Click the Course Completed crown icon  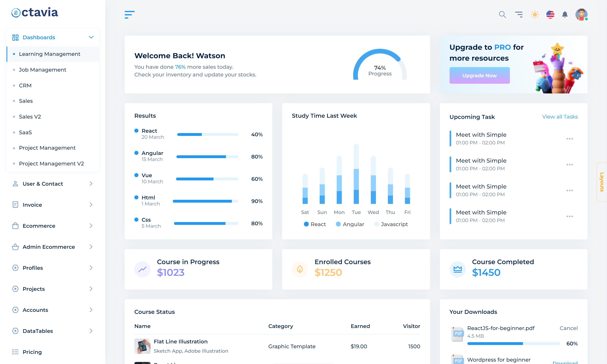click(457, 269)
